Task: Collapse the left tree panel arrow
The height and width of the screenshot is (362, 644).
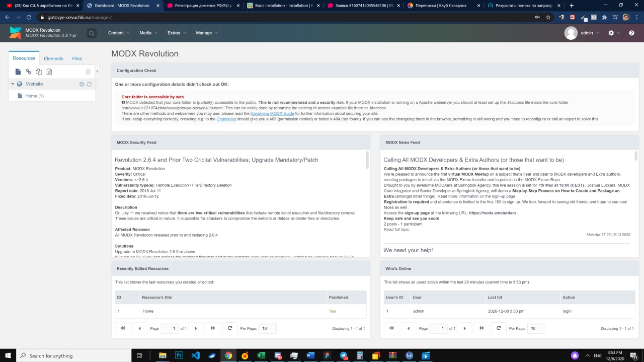Action: pyautogui.click(x=98, y=71)
